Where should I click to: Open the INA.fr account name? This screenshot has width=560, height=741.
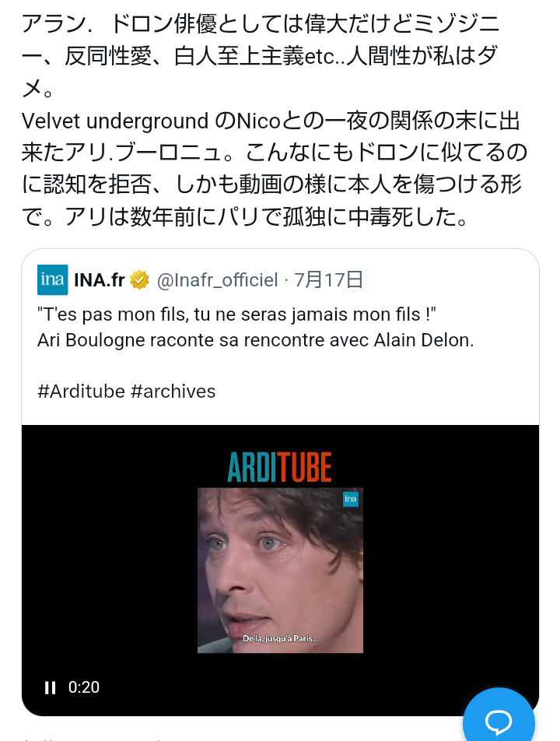[99, 279]
